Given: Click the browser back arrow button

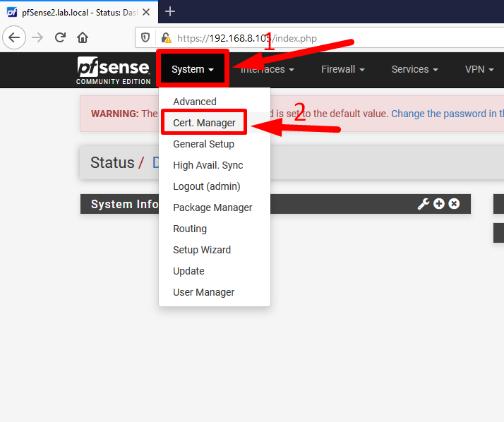Looking at the screenshot, I should click(x=15, y=38).
